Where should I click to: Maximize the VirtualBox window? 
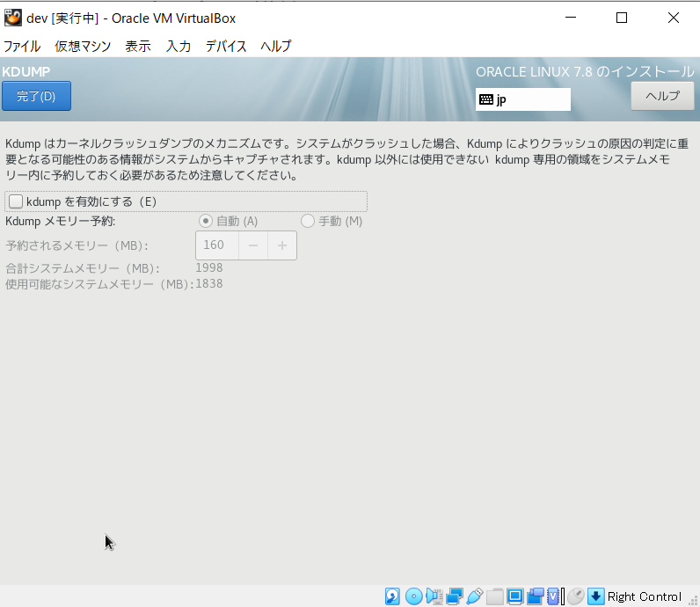point(622,18)
